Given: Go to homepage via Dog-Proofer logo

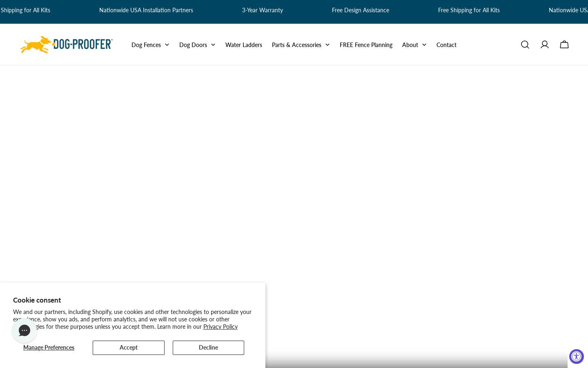Looking at the screenshot, I should (x=67, y=45).
